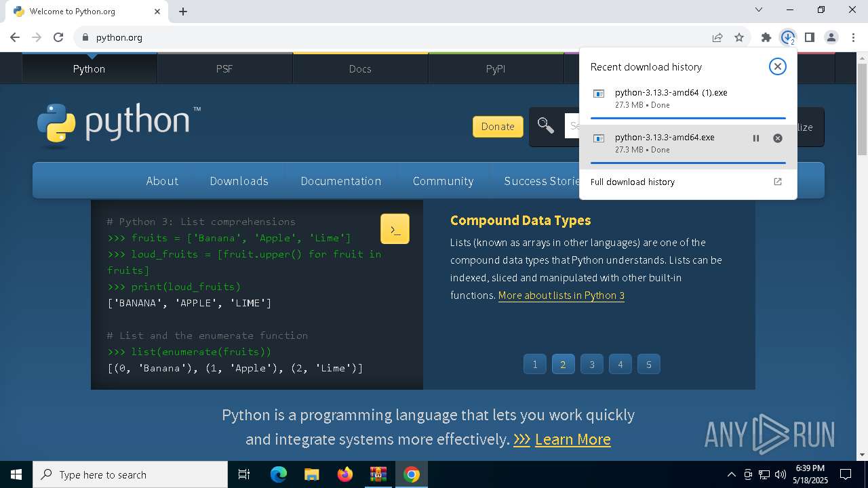Open the Windows Start menu
Image resolution: width=868 pixels, height=488 pixels.
pos(16,474)
